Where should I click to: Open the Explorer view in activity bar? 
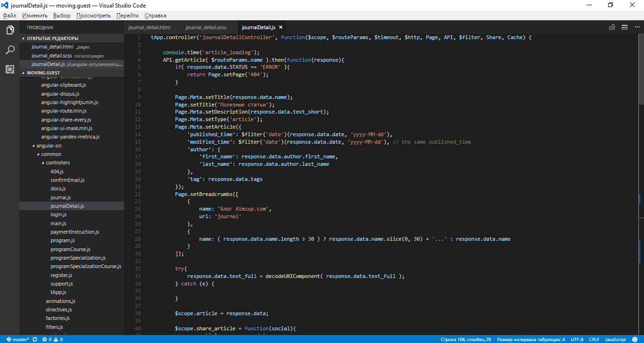click(x=9, y=31)
